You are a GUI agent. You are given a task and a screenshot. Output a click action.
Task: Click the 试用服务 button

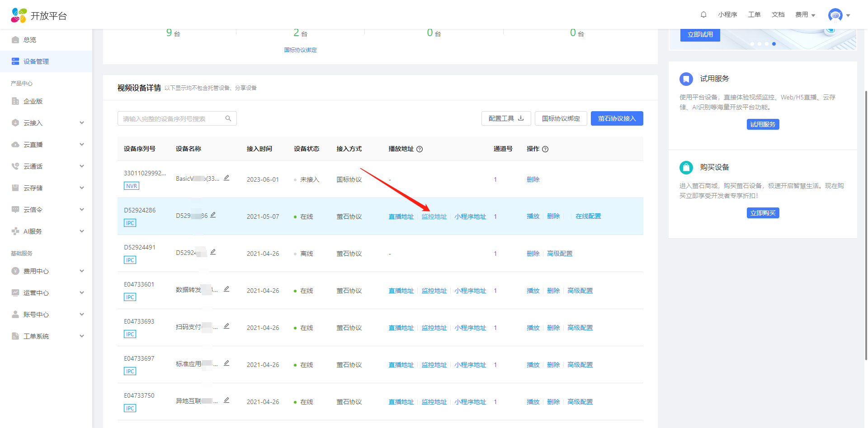tap(763, 124)
